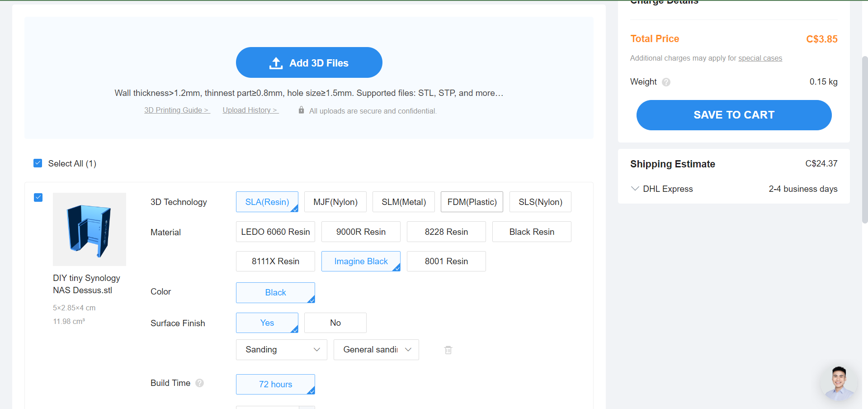Choose the 8228 Resin material

[446, 232]
